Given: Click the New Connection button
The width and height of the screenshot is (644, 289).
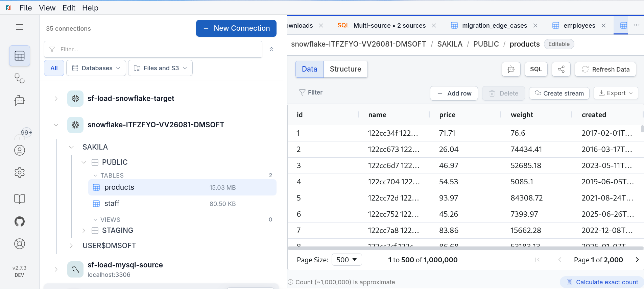Looking at the screenshot, I should (x=236, y=28).
